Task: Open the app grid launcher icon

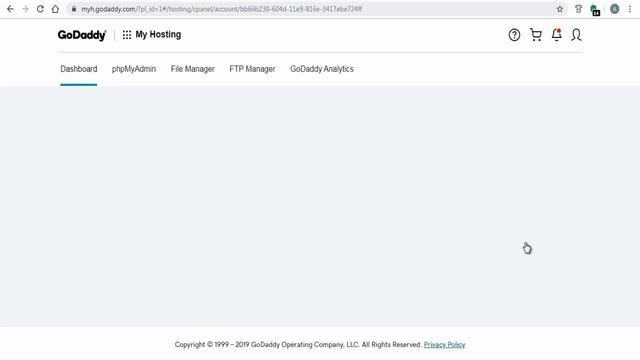Action: pyautogui.click(x=127, y=35)
